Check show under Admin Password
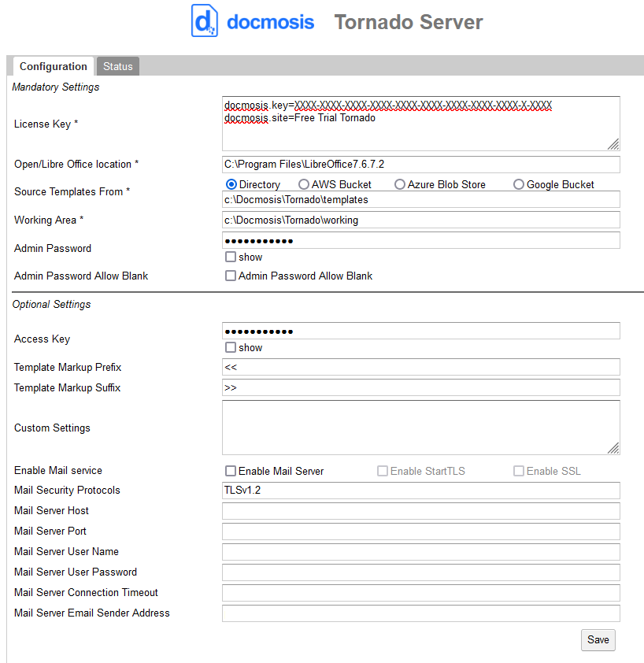Image resolution: width=644 pixels, height=663 pixels. pyautogui.click(x=231, y=257)
